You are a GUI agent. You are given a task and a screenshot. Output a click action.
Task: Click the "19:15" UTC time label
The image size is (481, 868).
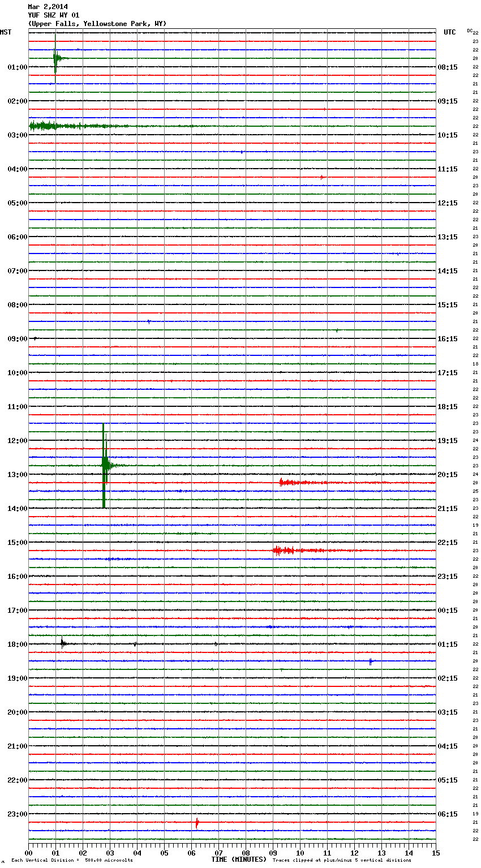coord(448,441)
